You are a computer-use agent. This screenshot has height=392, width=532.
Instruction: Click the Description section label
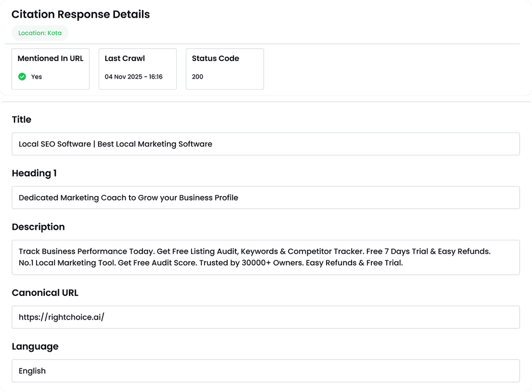[x=38, y=227]
